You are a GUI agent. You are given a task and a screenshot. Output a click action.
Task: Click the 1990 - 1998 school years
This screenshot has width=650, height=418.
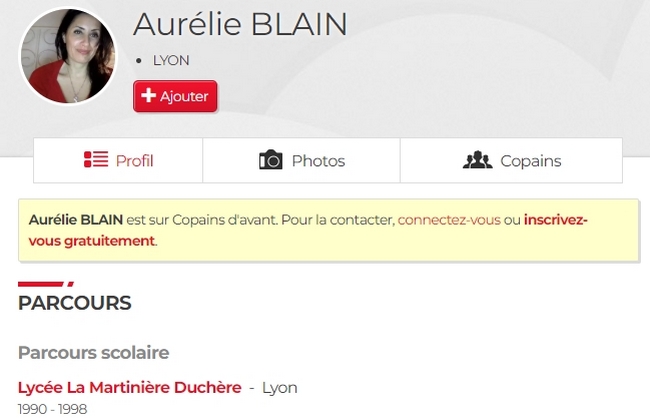point(51,409)
